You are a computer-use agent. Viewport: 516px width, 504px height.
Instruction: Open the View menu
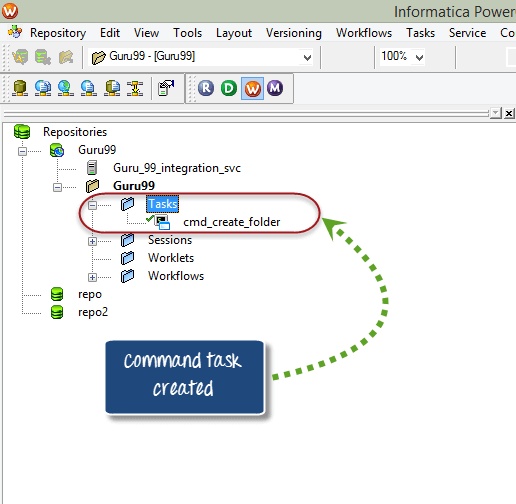tap(146, 33)
